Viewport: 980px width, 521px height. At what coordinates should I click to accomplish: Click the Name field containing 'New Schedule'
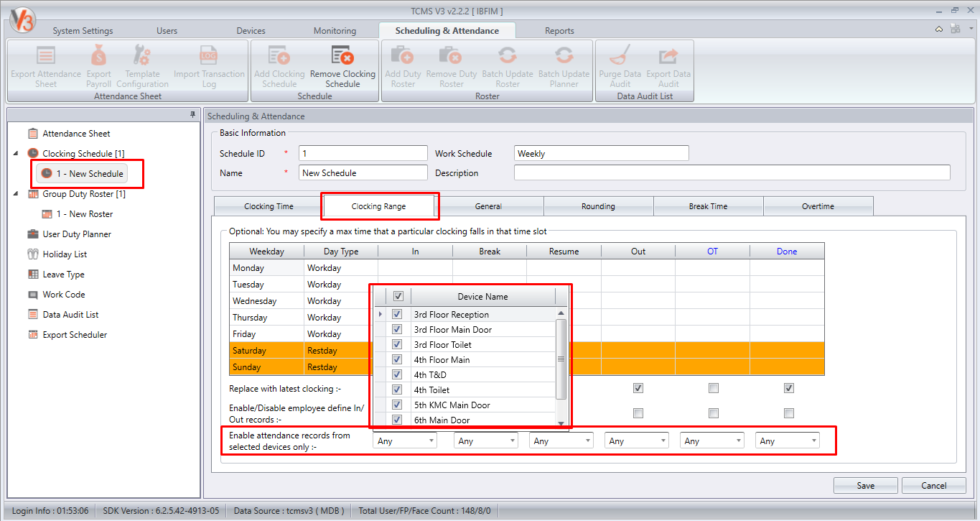363,172
